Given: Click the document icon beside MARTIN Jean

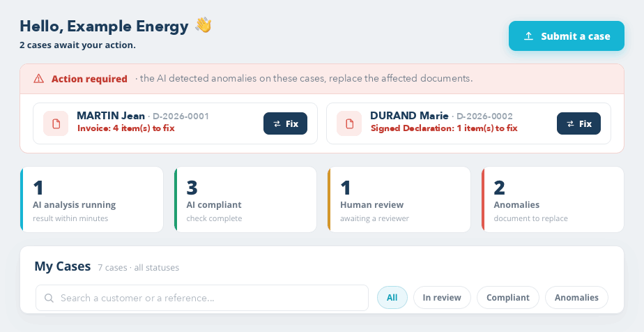Looking at the screenshot, I should [x=56, y=123].
